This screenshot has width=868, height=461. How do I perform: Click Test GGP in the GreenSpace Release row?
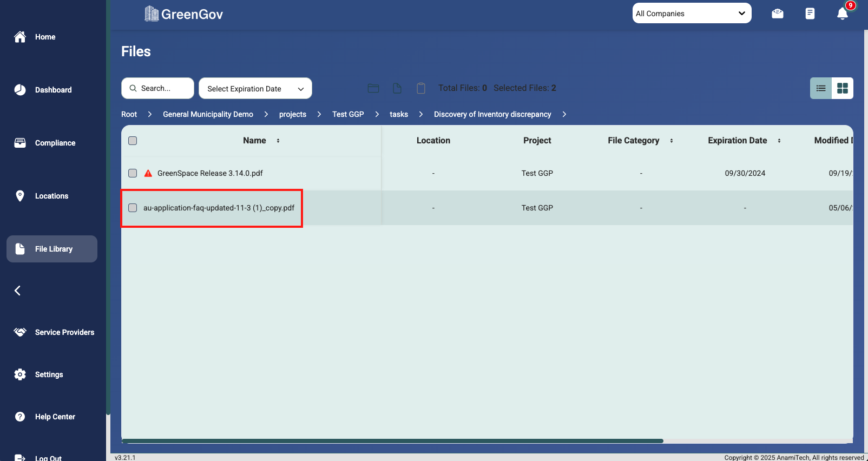[x=537, y=173]
